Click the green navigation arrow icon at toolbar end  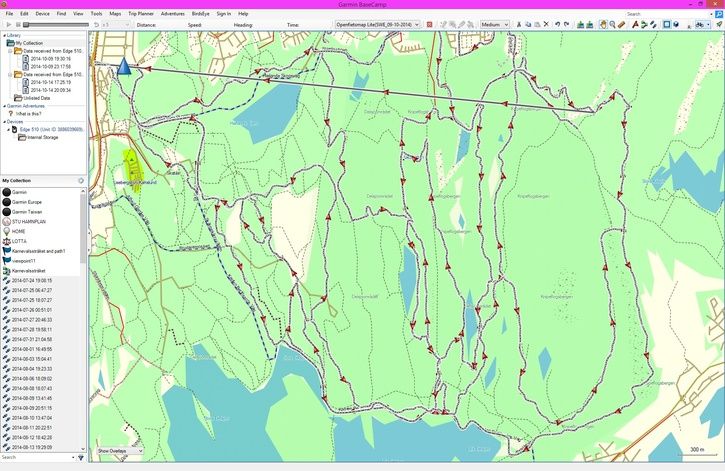pos(719,24)
